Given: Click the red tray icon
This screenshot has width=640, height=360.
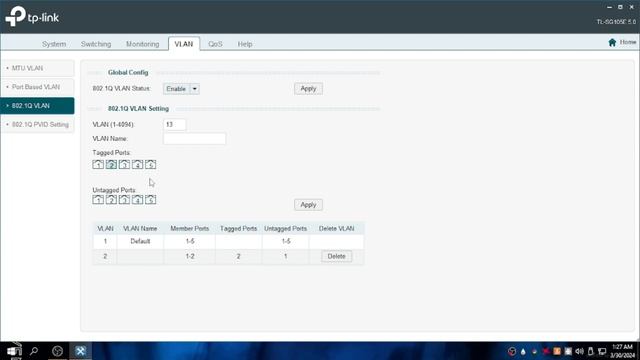Looking at the screenshot, I should [546, 351].
